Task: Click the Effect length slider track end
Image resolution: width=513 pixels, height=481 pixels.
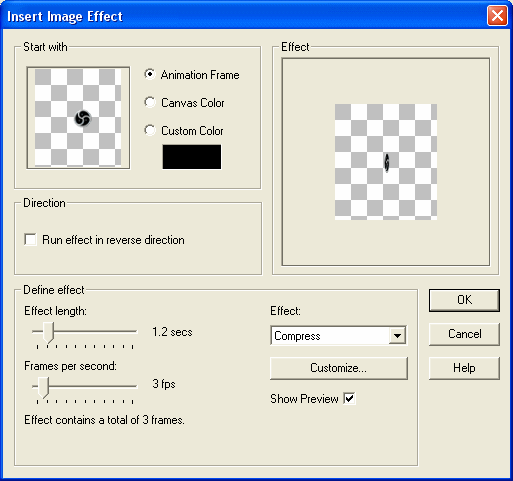Action: point(135,331)
